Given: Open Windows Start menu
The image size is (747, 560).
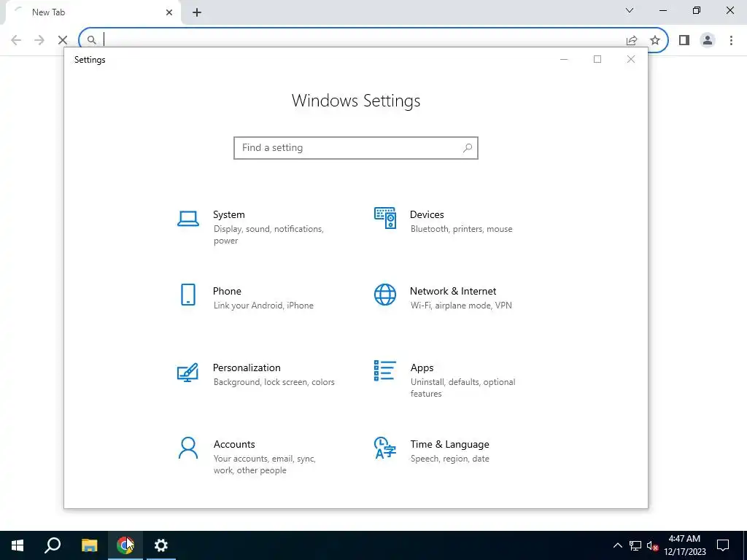Looking at the screenshot, I should [18, 545].
